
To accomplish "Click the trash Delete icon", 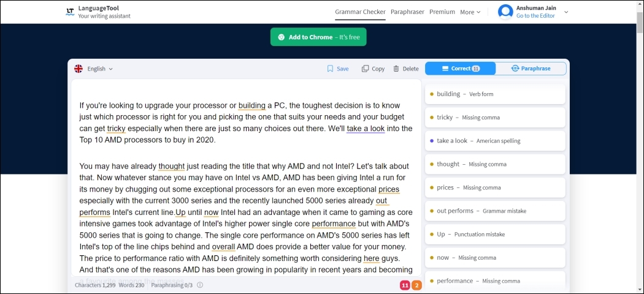I will [x=396, y=69].
